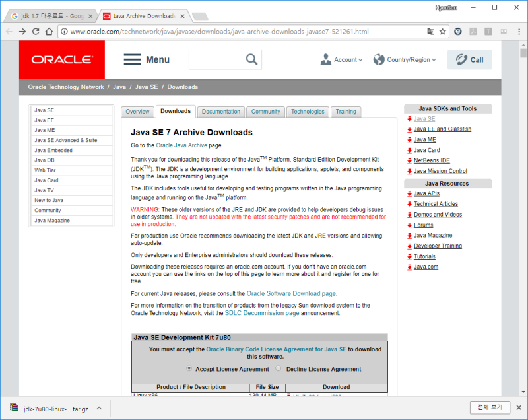Open Google Translate from the address bar icon
Viewport: 528px width, 420px height.
[x=431, y=31]
